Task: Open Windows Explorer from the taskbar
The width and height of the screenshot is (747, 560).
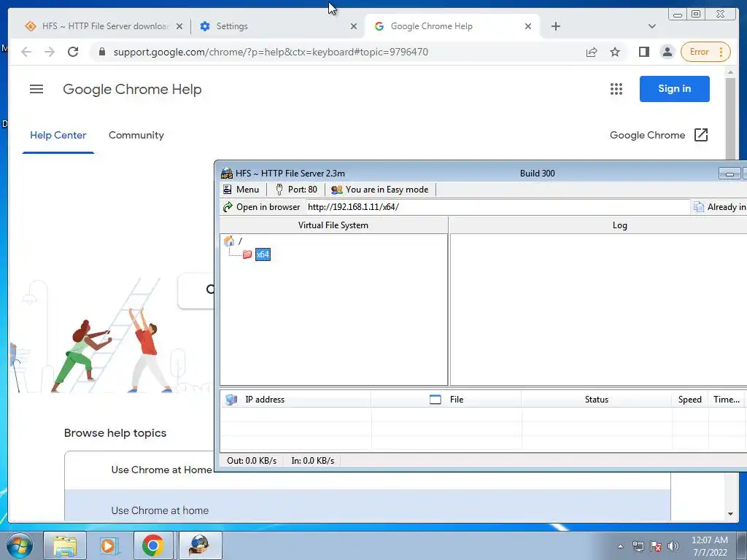Action: [65, 545]
